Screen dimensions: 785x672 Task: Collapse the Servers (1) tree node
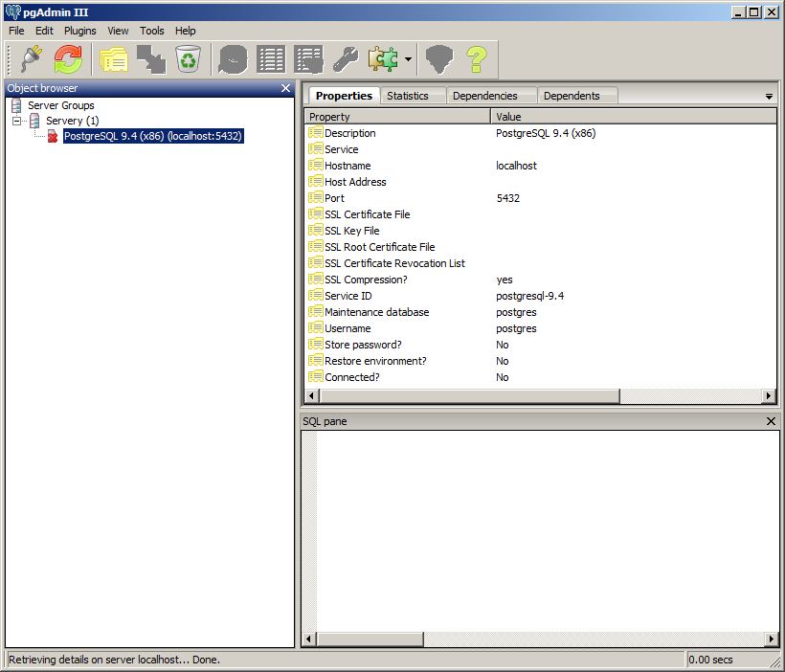[17, 121]
